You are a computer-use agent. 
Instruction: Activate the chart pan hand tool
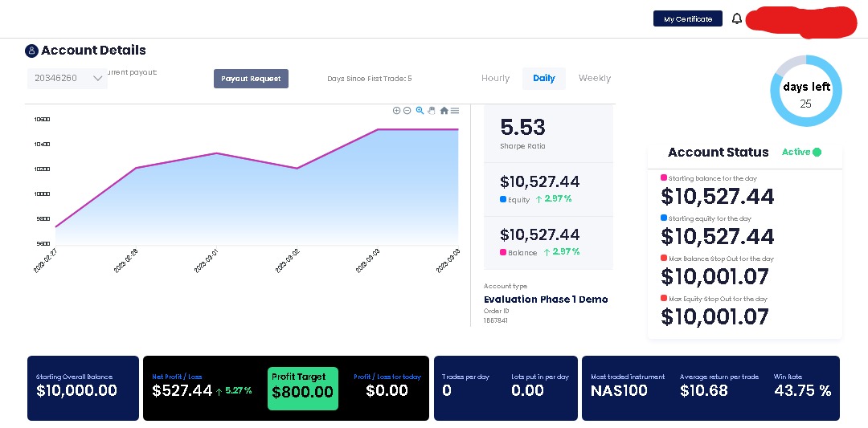tap(432, 111)
